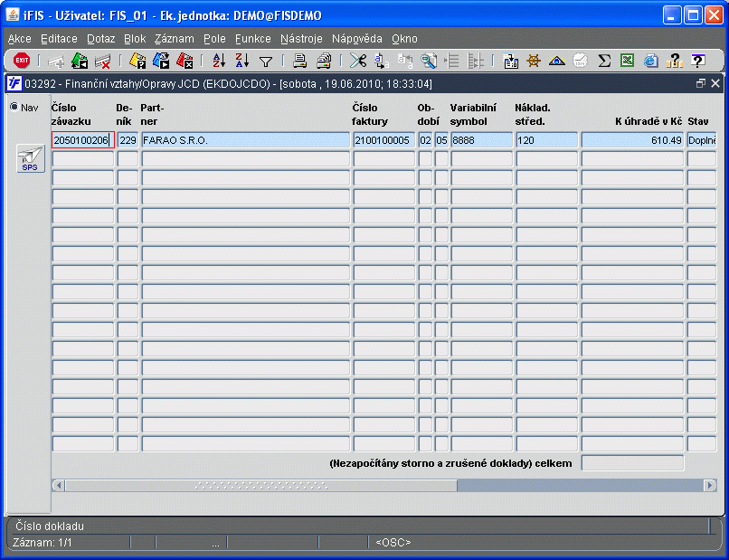Image resolution: width=729 pixels, height=560 pixels.
Task: Click the sigma sum icon
Action: tap(604, 61)
